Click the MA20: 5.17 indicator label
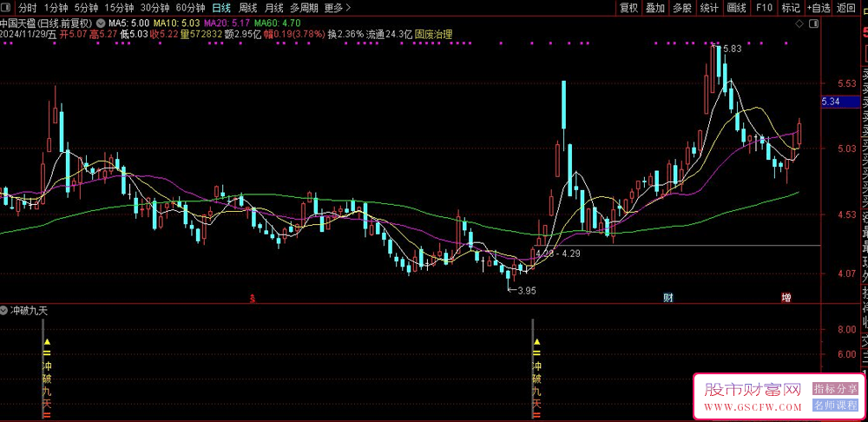This screenshot has height=422, width=868. tap(227, 23)
